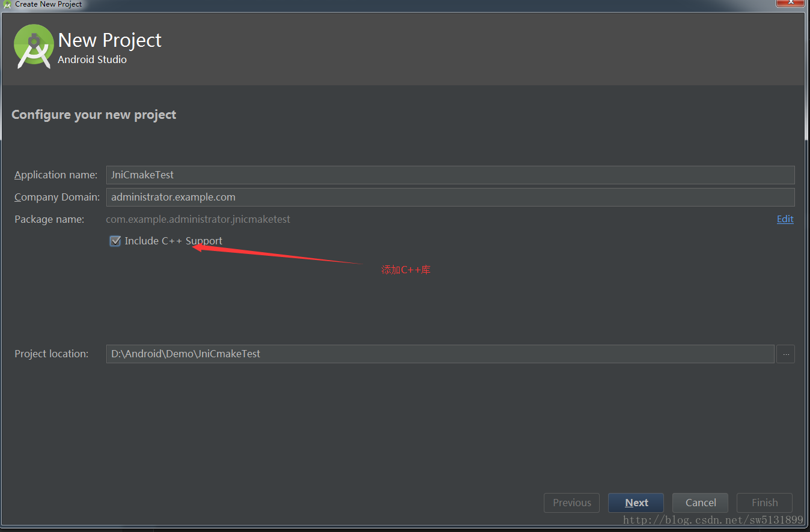Browse for project location with ellipsis button
The image size is (810, 532).
pyautogui.click(x=785, y=354)
